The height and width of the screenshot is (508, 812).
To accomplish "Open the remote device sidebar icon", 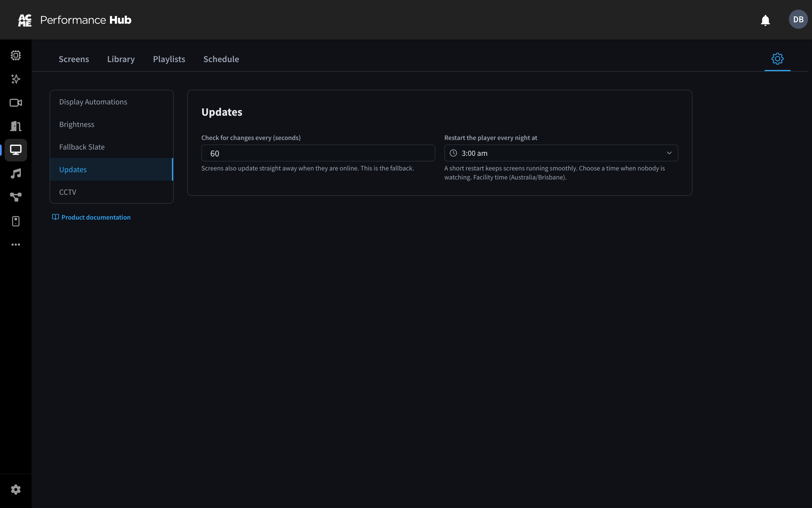I will coord(16,221).
